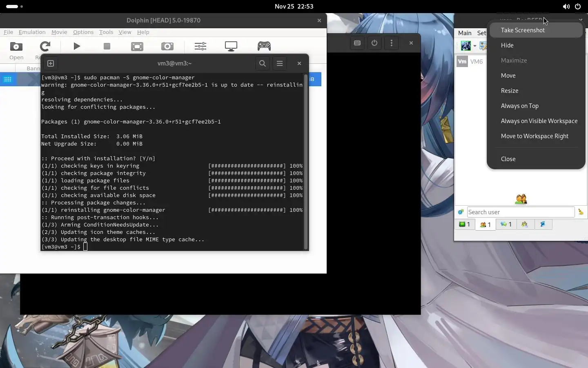Open Dolphin's configuration sliders icon
This screenshot has height=368, width=588.
pyautogui.click(x=200, y=46)
